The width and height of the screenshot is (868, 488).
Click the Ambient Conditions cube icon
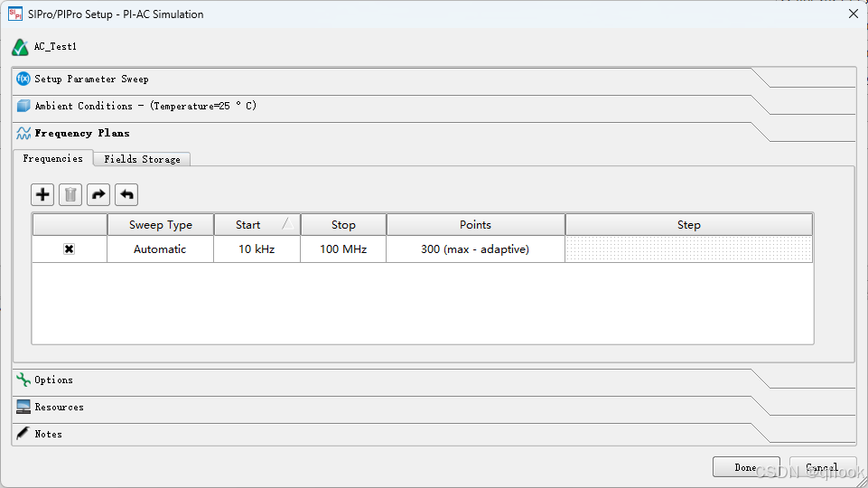(x=23, y=106)
